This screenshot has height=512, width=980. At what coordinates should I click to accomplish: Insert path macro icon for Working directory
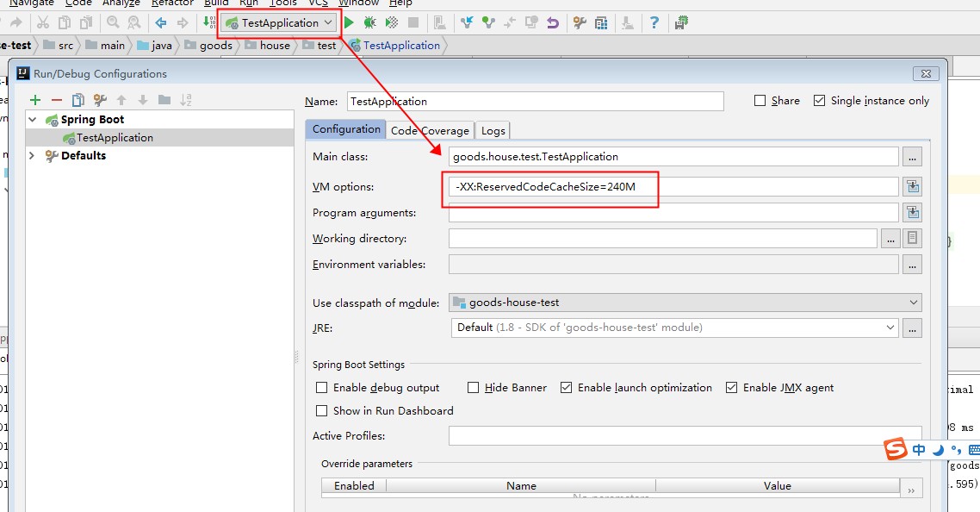(x=913, y=238)
